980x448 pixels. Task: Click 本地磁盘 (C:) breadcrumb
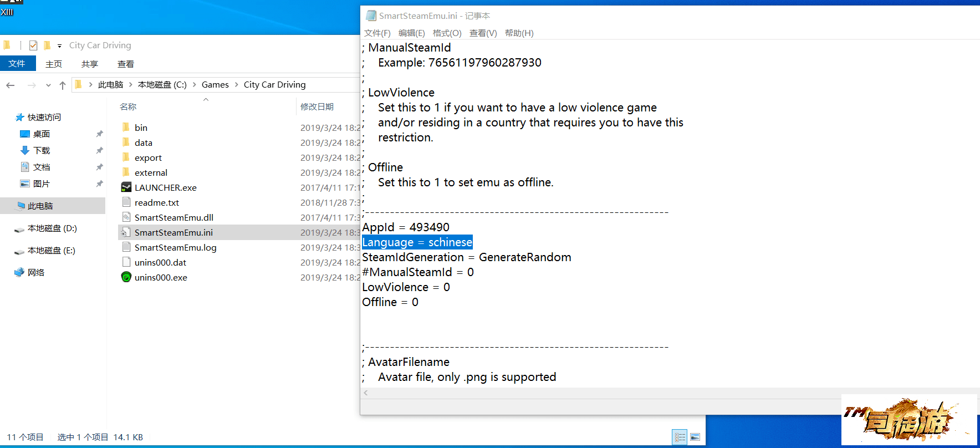(x=162, y=85)
